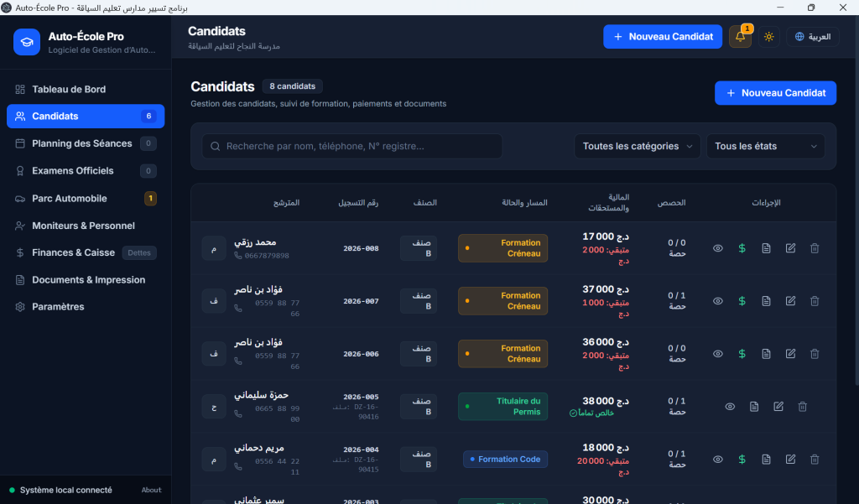Screen dimensions: 859x504
Task: Delete candidate 2026-004
Action: point(815,459)
